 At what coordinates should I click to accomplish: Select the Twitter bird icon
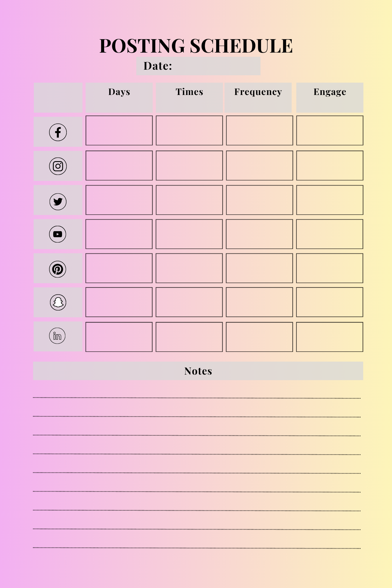[58, 202]
